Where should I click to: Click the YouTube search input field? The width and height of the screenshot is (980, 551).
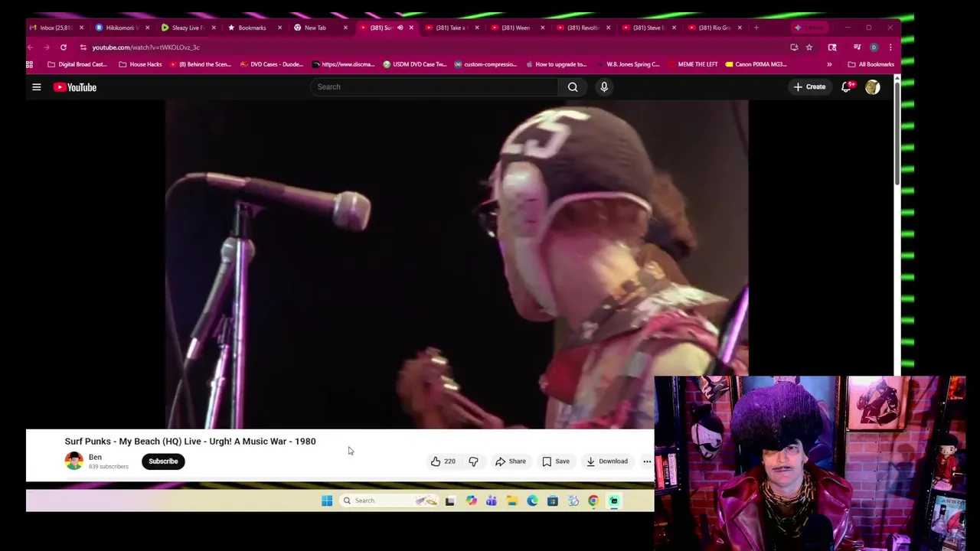pyautogui.click(x=434, y=87)
